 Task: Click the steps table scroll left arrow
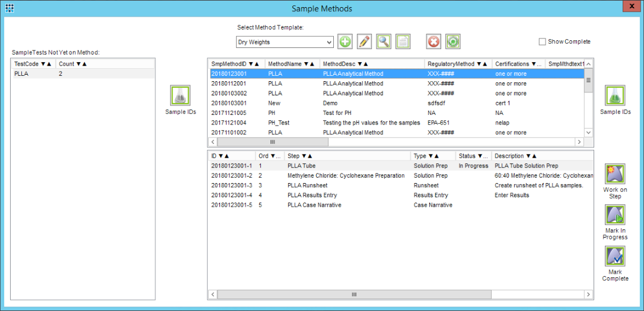pyautogui.click(x=213, y=294)
